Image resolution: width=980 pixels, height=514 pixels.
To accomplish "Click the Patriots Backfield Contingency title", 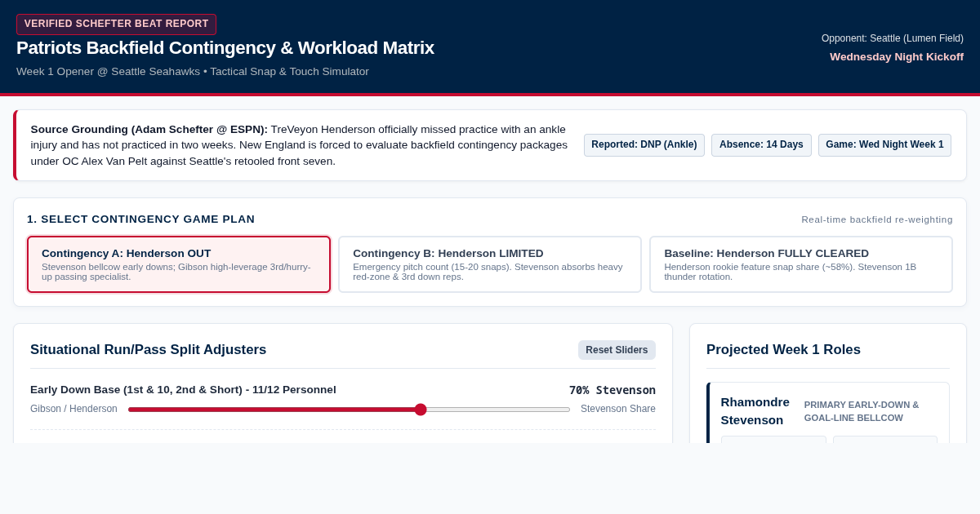I will click(225, 48).
